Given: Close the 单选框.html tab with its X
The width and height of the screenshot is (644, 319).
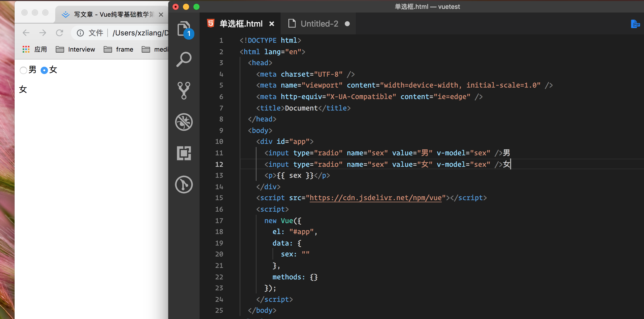Looking at the screenshot, I should click(272, 24).
